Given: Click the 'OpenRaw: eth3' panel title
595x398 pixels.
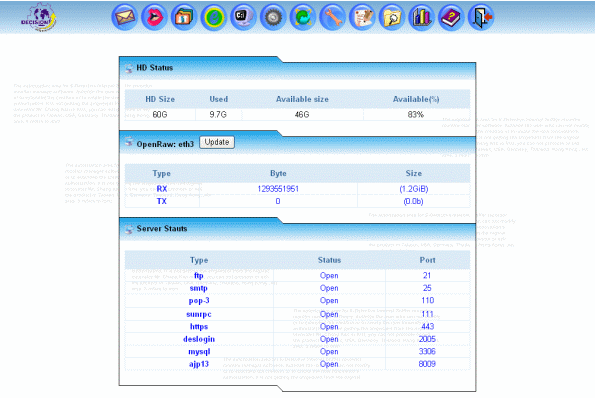Looking at the screenshot, I should tap(165, 144).
